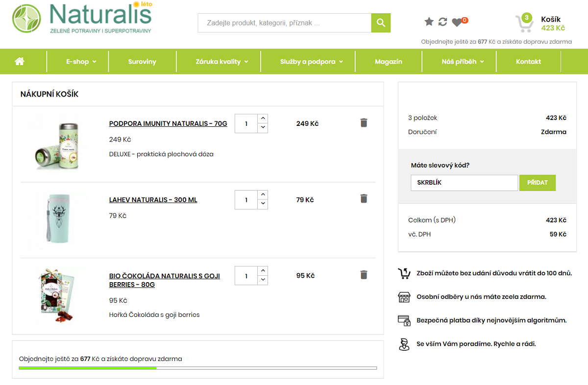Click the 'Doručení' row label
This screenshot has width=588, height=385.
click(x=422, y=132)
